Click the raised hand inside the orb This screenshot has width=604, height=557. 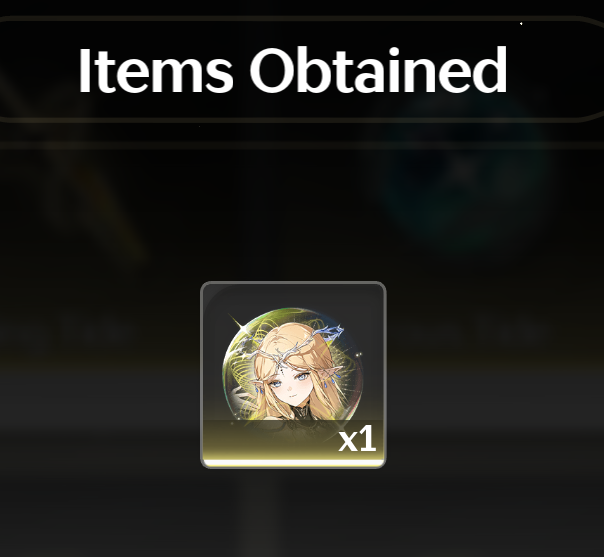coord(243,403)
